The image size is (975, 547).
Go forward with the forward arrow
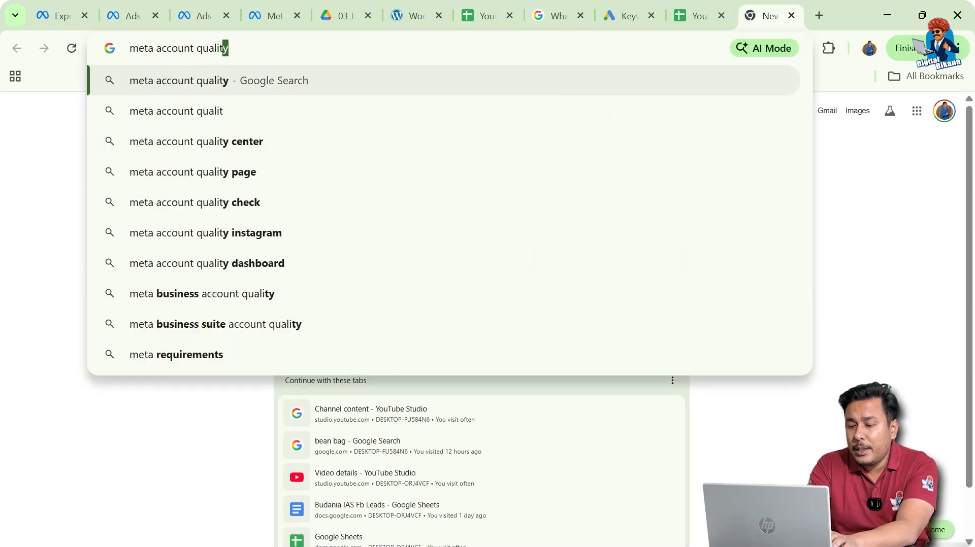44,48
